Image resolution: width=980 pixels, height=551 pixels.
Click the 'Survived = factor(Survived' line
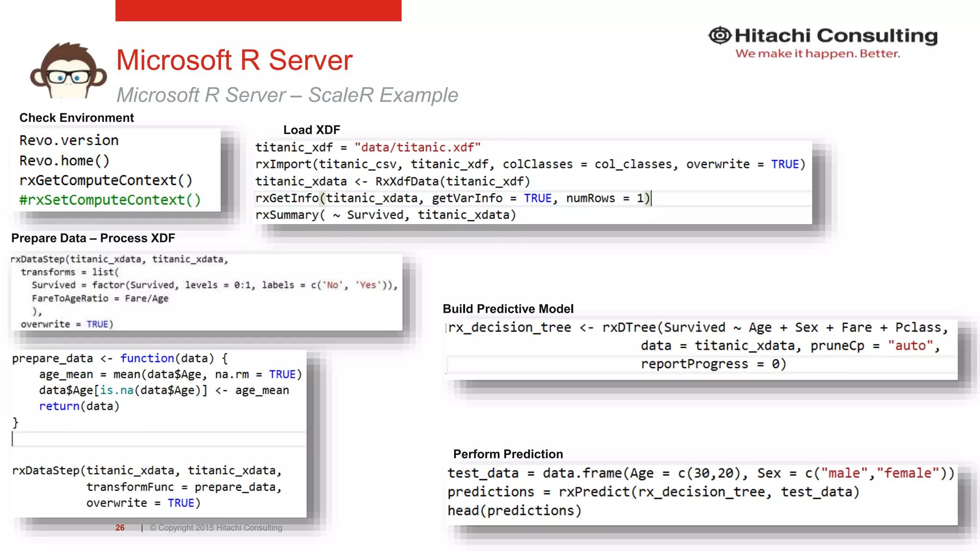coord(215,285)
